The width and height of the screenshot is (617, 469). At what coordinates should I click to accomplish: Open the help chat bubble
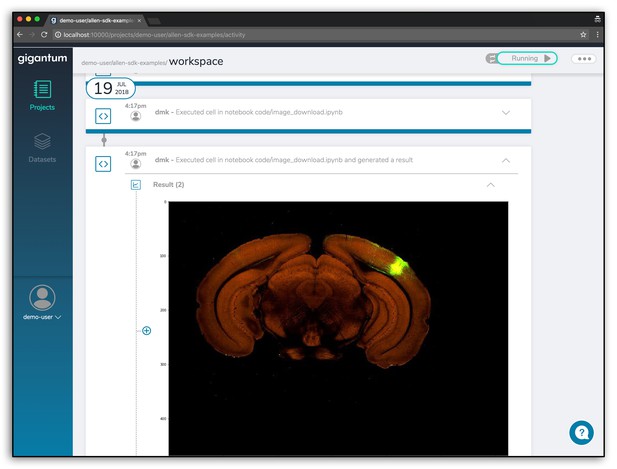[x=581, y=433]
